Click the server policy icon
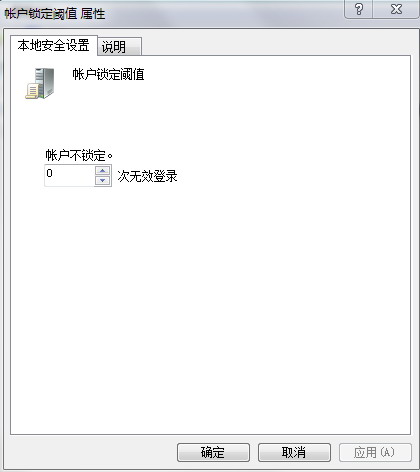420x472 pixels. [40, 83]
